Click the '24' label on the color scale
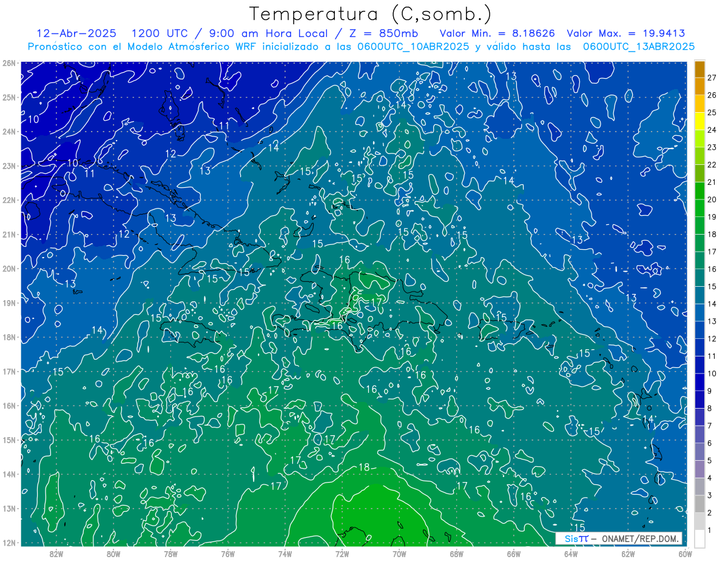728x562 pixels. pyautogui.click(x=712, y=130)
